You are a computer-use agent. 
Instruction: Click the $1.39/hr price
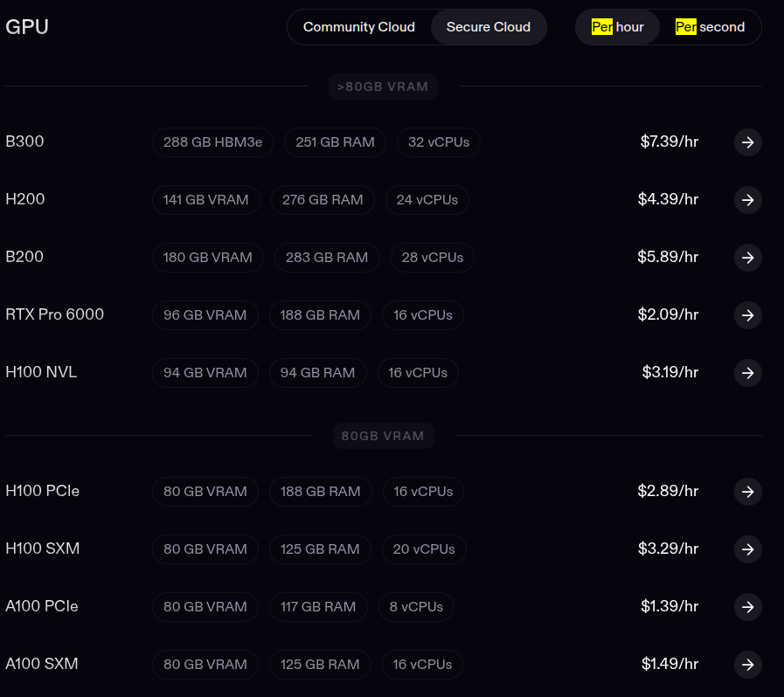click(x=670, y=606)
